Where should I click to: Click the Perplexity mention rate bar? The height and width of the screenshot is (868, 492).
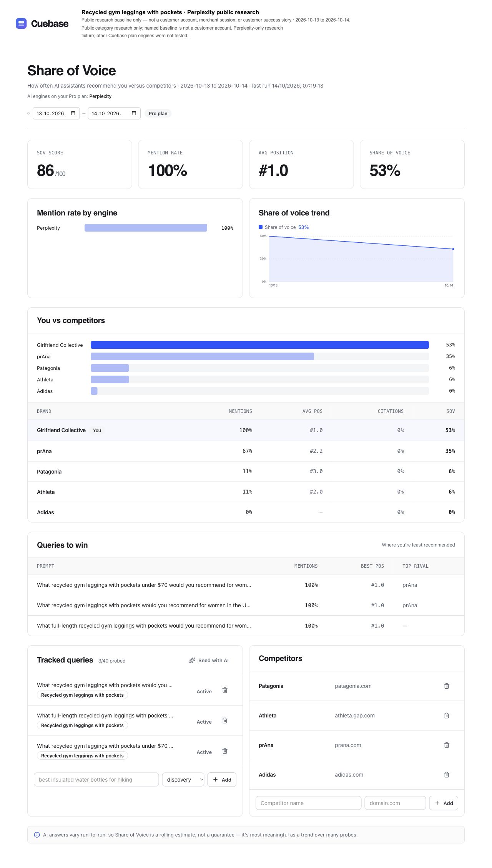tap(146, 228)
